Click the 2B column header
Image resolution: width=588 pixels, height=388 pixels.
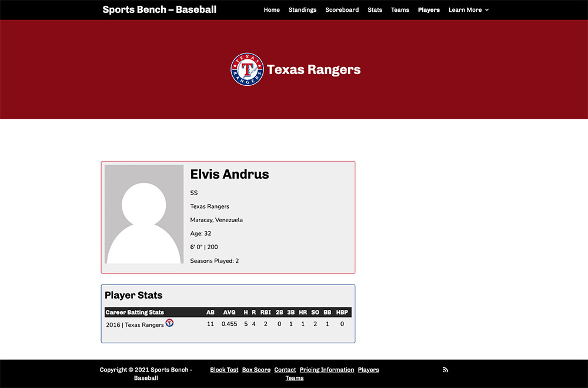coord(279,312)
